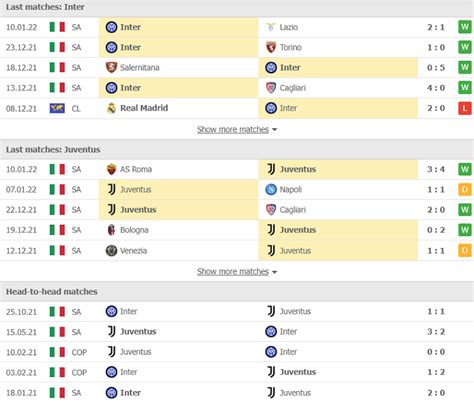Click the Torino bull crest icon

click(271, 47)
